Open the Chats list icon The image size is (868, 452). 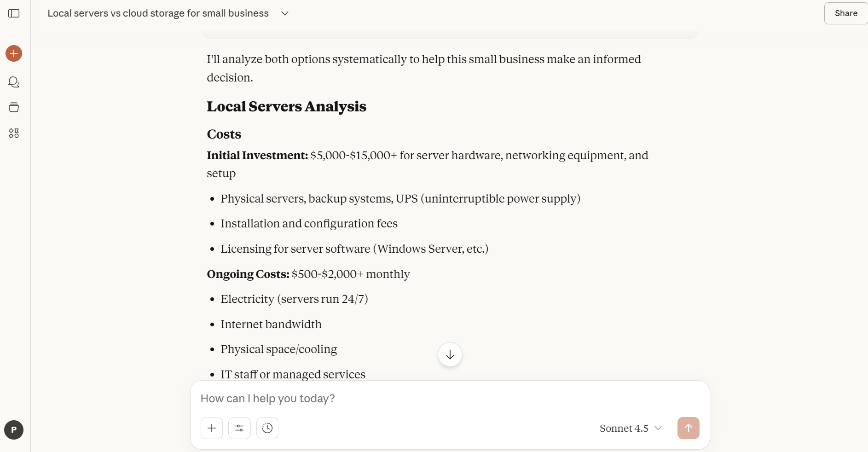coord(14,82)
